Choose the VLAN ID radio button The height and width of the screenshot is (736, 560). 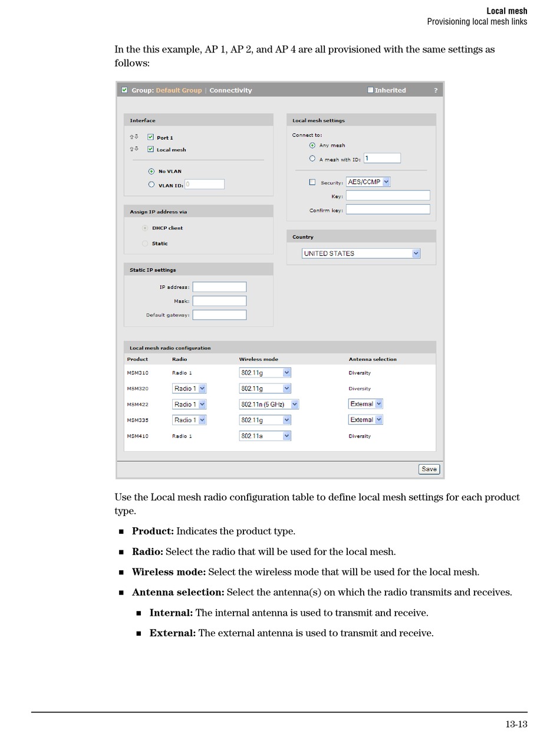[151, 185]
